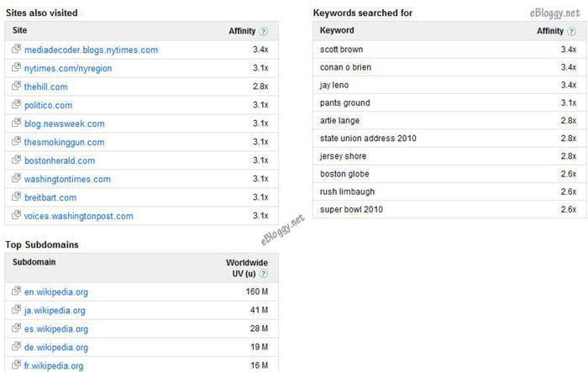The image size is (588, 372).
Task: Open the ja.wikipedia.org subdomain link
Action: [x=55, y=311]
